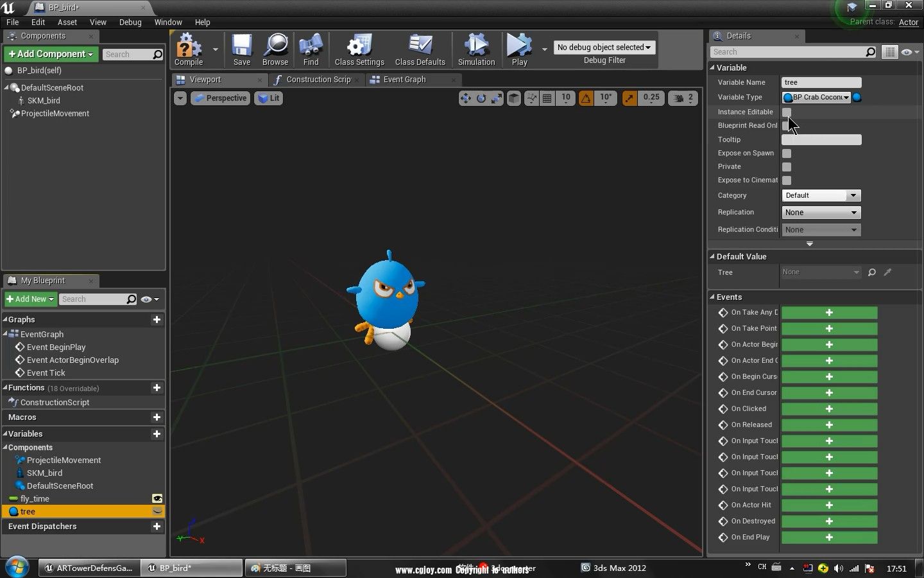The image size is (924, 578).
Task: Pick Tree actor with eyedropper
Action: pos(887,272)
